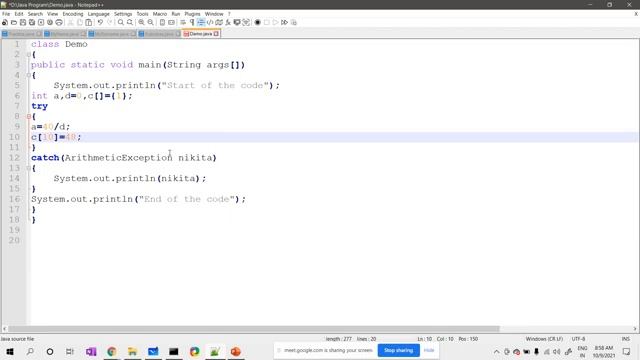Click the macro Playback icon
The width and height of the screenshot is (640, 360).
276,22
